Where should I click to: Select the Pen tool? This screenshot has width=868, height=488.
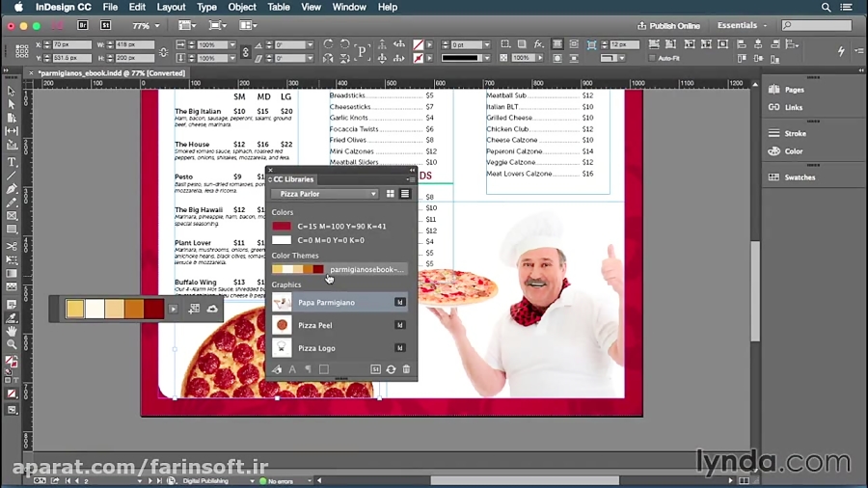[x=12, y=189]
